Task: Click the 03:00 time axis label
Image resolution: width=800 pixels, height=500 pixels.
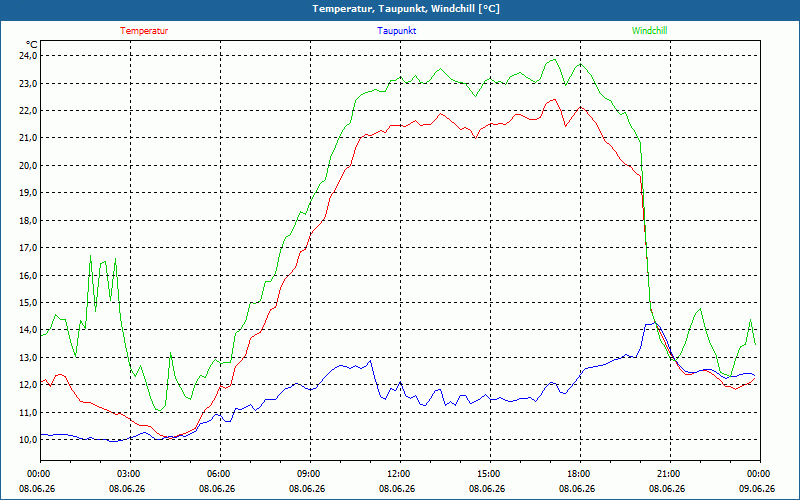Action: (131, 474)
